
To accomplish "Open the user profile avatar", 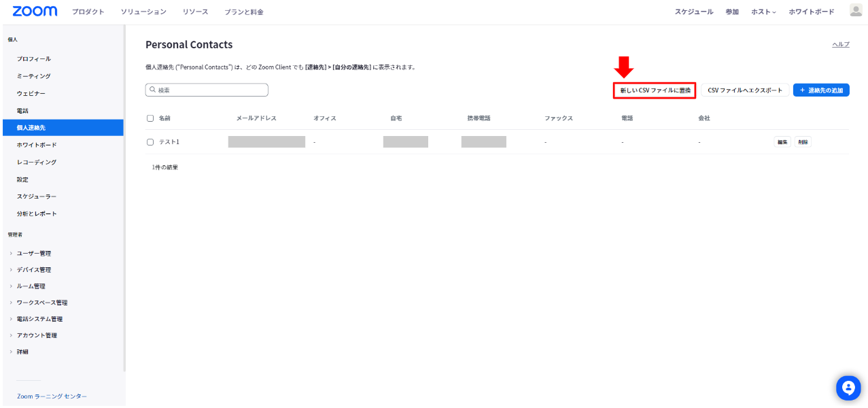I will (x=856, y=10).
